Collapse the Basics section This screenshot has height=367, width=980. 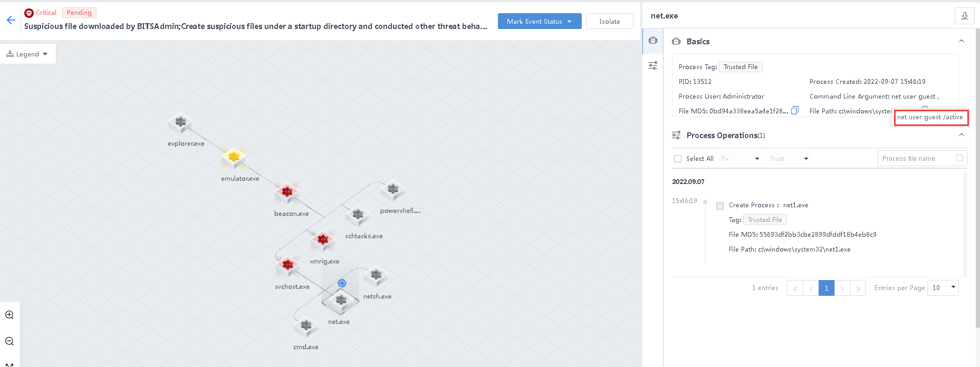pyautogui.click(x=961, y=41)
